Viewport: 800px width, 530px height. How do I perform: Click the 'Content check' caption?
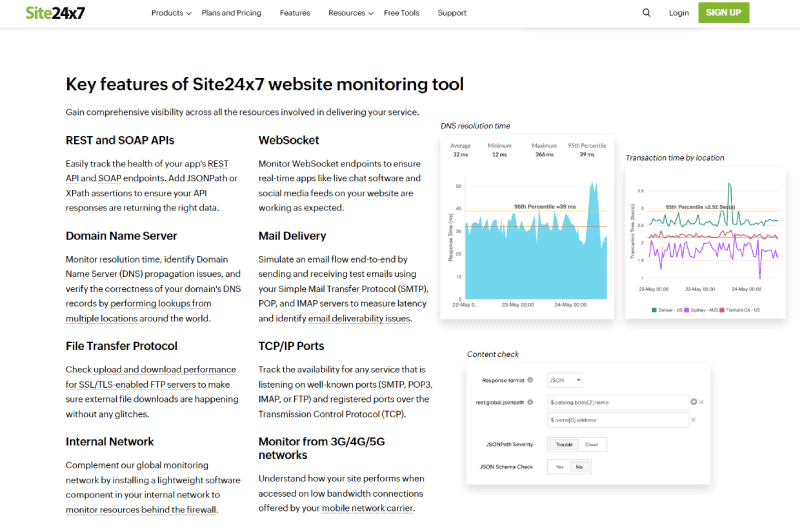[492, 354]
